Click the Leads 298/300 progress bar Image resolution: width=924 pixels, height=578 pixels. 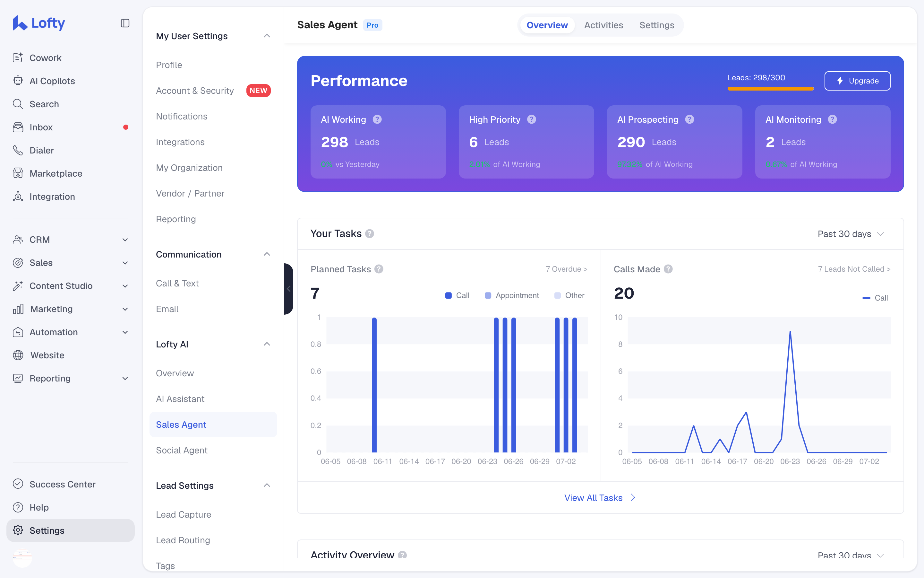tap(771, 89)
